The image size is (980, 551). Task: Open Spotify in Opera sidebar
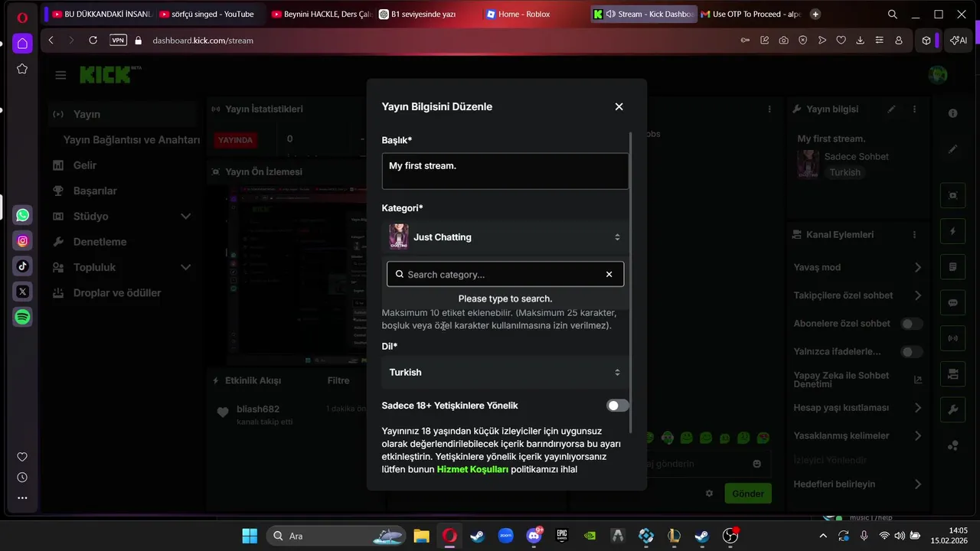pos(22,317)
